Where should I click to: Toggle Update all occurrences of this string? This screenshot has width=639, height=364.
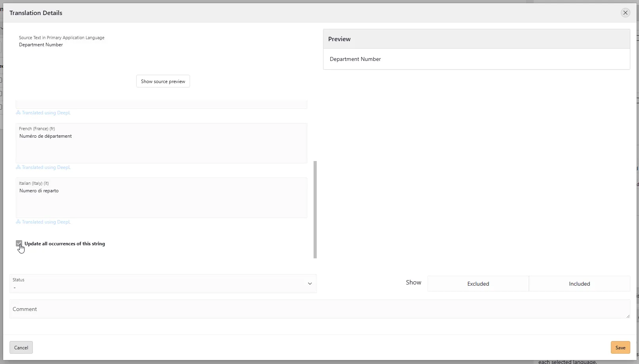[19, 243]
